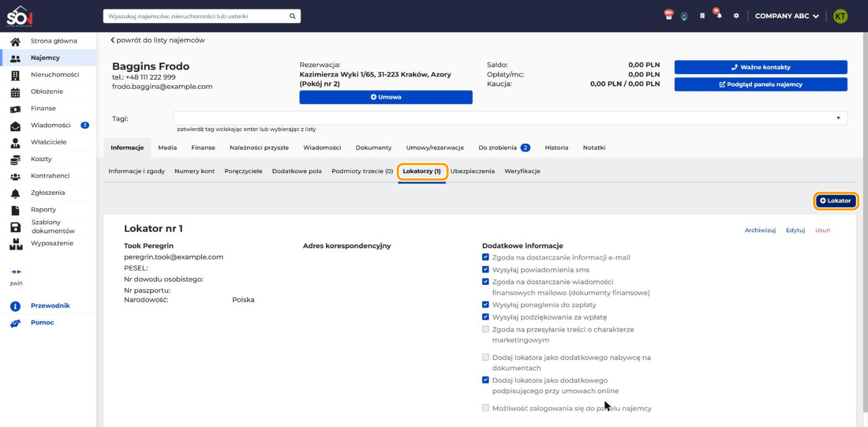This screenshot has width=868, height=427.
Task: Open the Numery kont sub-tab
Action: tap(194, 171)
